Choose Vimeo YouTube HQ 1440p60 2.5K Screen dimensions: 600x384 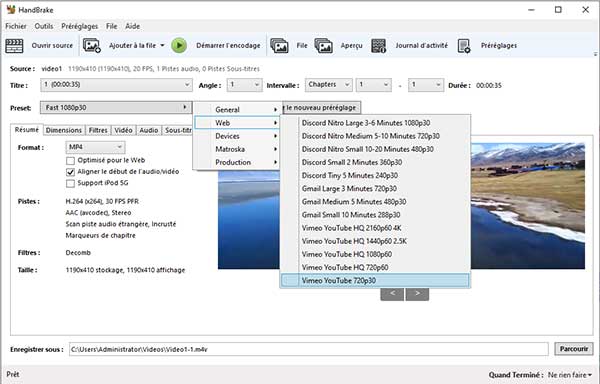[x=375, y=241]
